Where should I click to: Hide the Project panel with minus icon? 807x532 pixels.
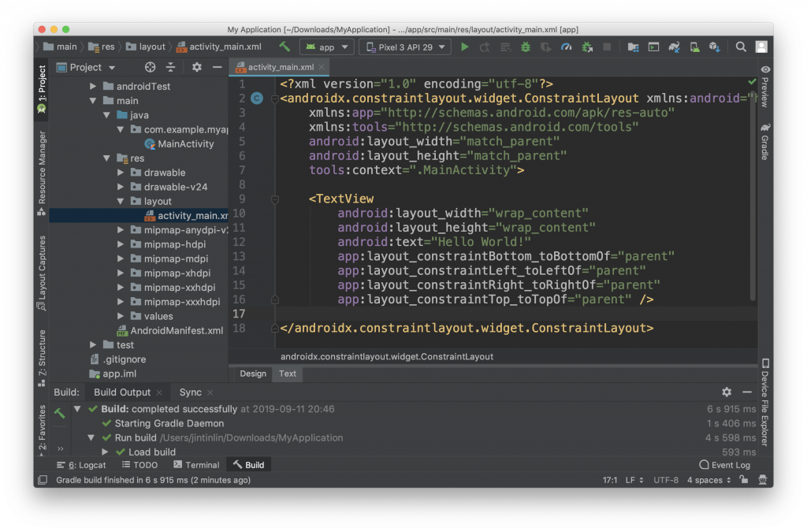point(218,67)
